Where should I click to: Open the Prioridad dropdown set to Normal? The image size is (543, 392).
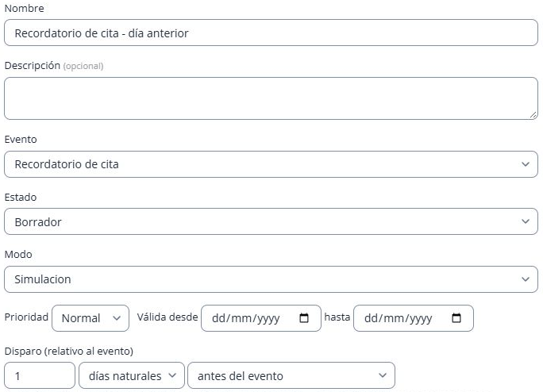point(90,318)
